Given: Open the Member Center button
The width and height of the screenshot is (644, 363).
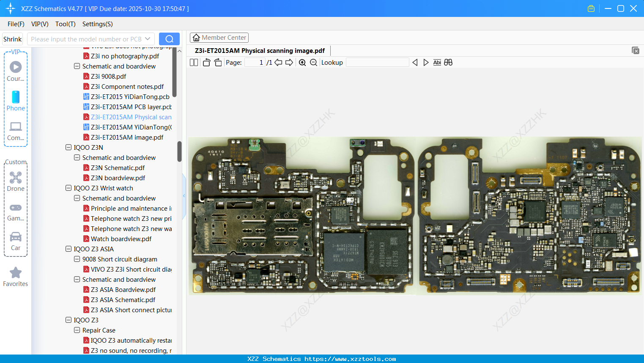Looking at the screenshot, I should point(219,38).
